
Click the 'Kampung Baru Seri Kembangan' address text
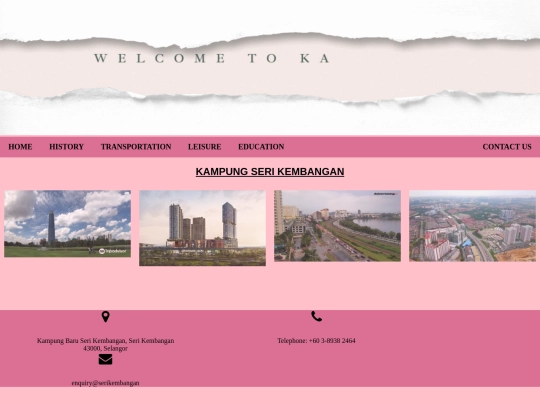tap(105, 344)
